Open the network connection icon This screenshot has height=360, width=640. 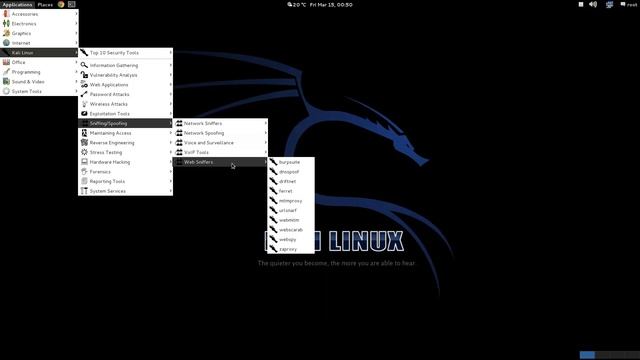pos(609,4)
